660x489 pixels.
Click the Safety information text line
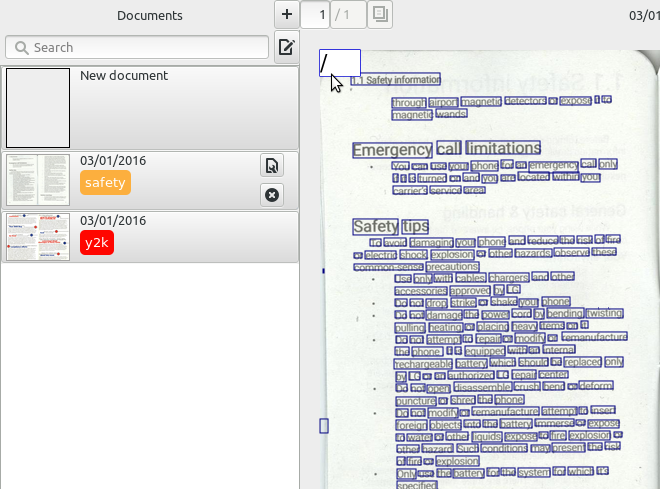(402, 80)
